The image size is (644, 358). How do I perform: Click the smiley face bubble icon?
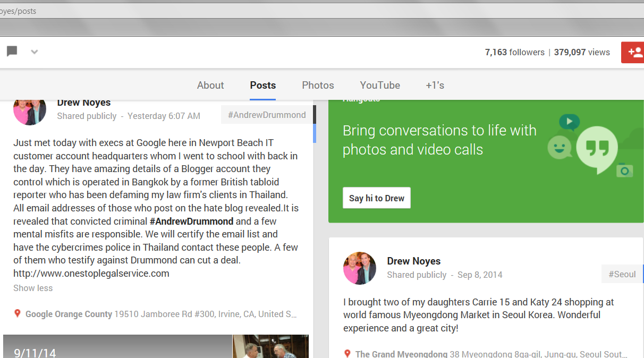pyautogui.click(x=559, y=148)
